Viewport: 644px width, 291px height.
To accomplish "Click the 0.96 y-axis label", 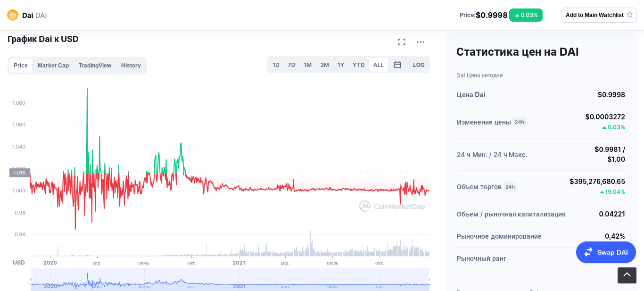I will coord(20,234).
